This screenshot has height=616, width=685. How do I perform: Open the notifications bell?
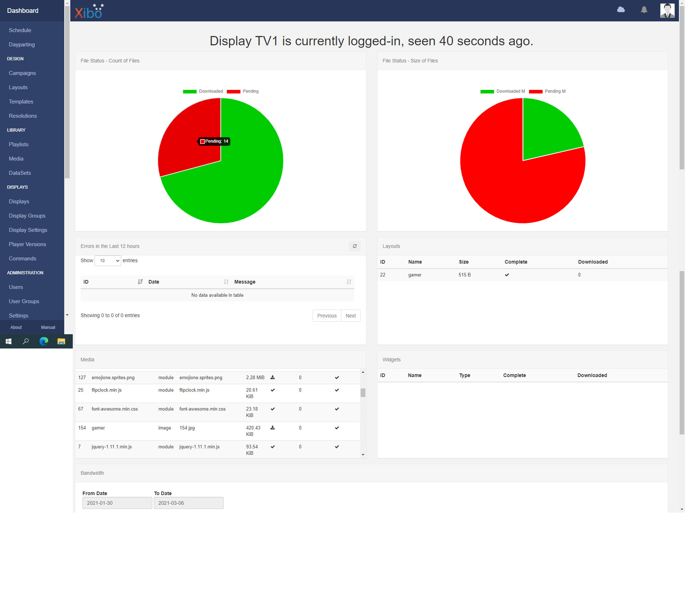click(x=644, y=10)
